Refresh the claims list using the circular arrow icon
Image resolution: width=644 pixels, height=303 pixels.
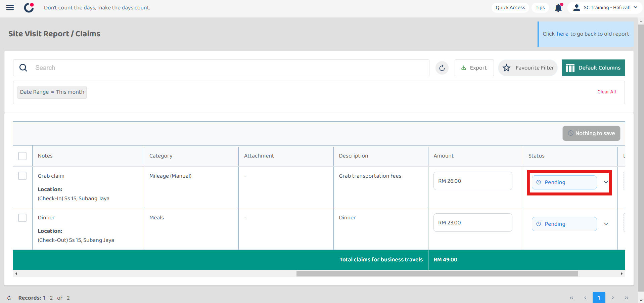(x=442, y=68)
